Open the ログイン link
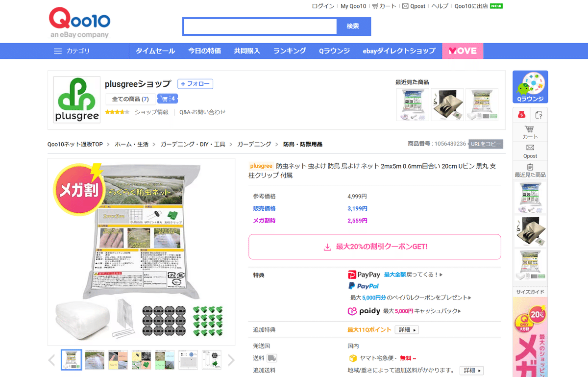The width and height of the screenshot is (588, 377). pyautogui.click(x=323, y=6)
